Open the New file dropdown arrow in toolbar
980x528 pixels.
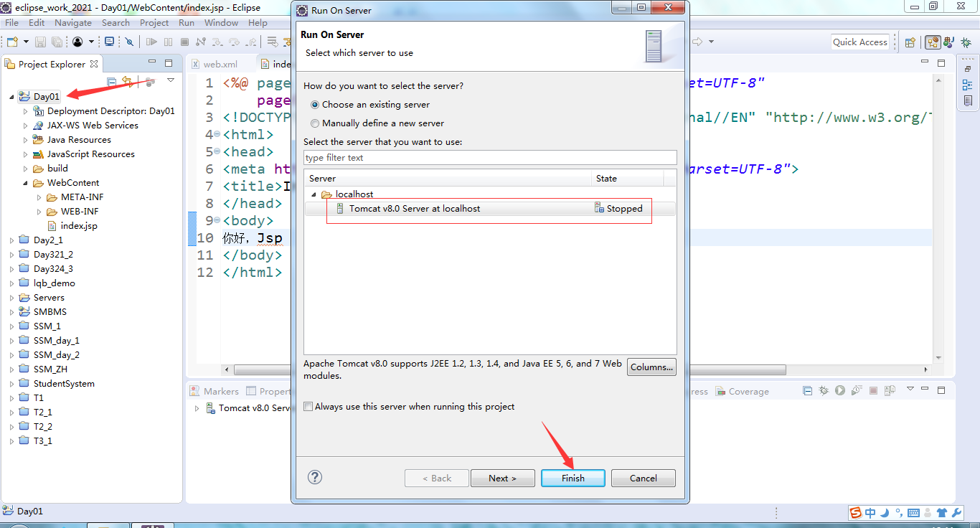tap(26, 42)
